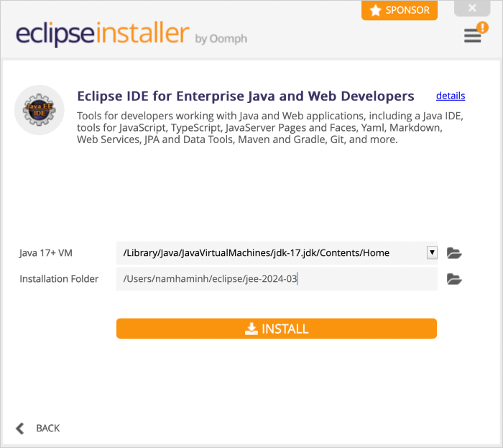This screenshot has width=503, height=448.
Task: Click the orange notification alert badge
Action: tap(482, 27)
